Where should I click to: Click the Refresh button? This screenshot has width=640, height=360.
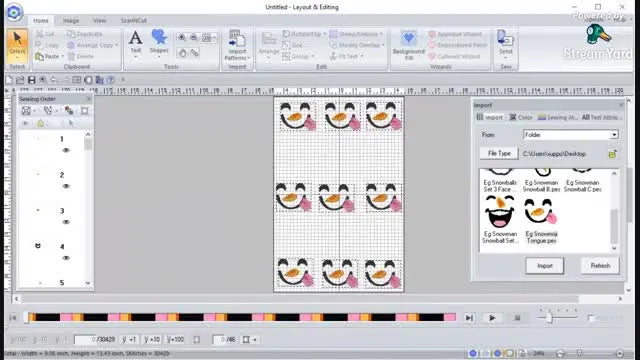(x=600, y=266)
